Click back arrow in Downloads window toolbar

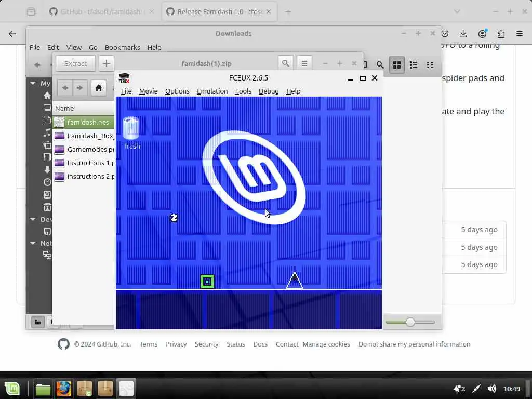[x=37, y=64]
